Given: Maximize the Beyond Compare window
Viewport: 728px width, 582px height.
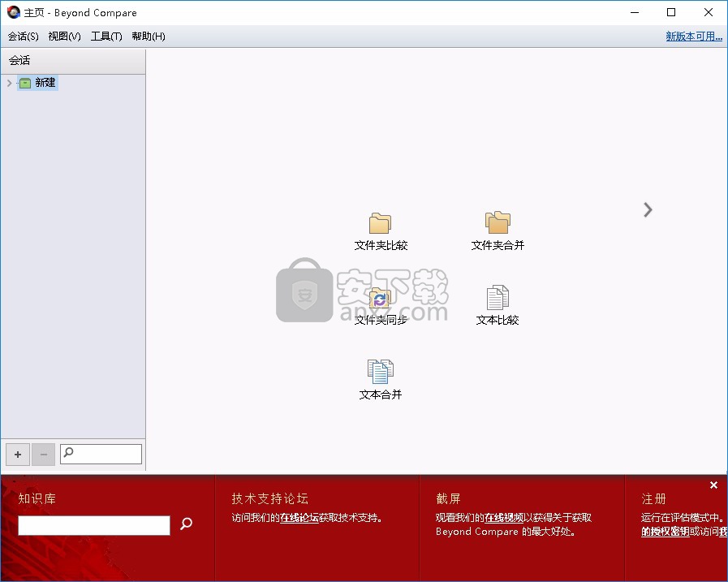Looking at the screenshot, I should coord(671,12).
